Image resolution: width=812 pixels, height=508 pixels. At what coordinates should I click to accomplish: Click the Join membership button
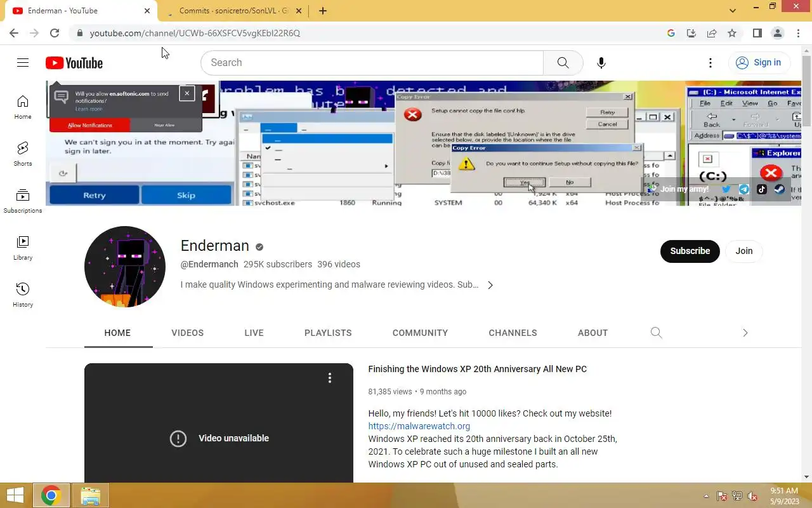point(743,251)
